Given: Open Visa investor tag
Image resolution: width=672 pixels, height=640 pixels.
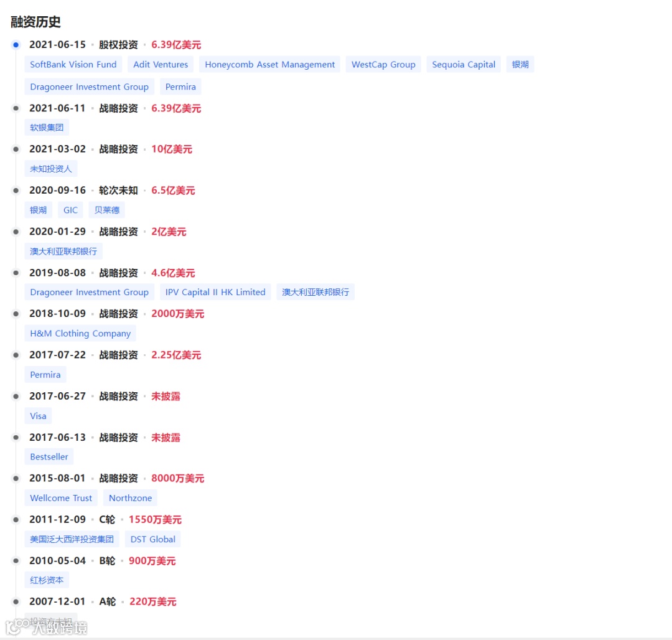Looking at the screenshot, I should 38,415.
